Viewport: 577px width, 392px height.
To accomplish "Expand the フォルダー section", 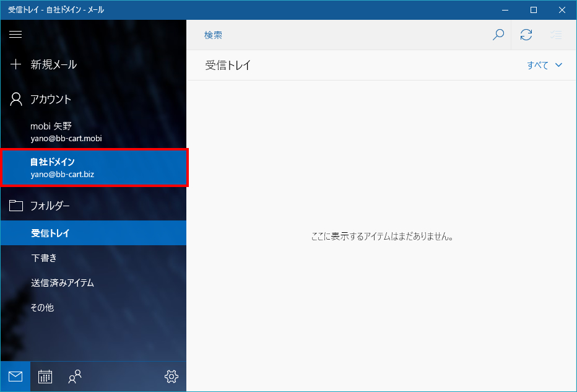I will coord(50,205).
